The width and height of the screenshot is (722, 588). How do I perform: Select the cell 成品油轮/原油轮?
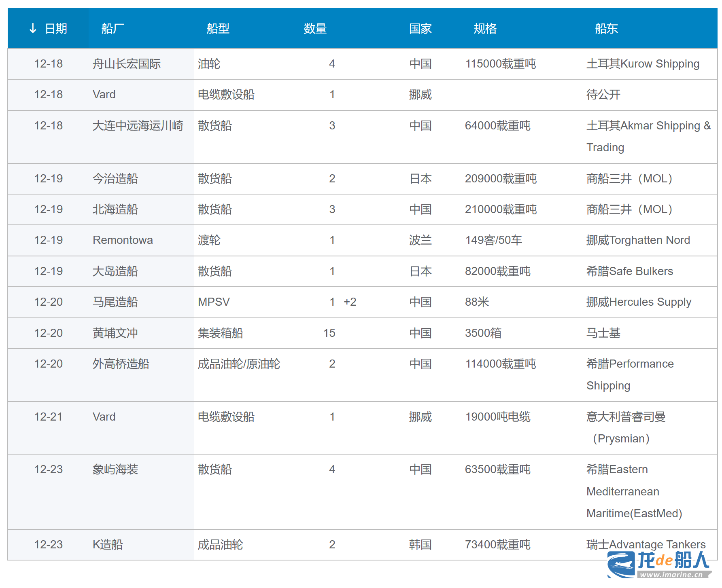click(x=239, y=364)
